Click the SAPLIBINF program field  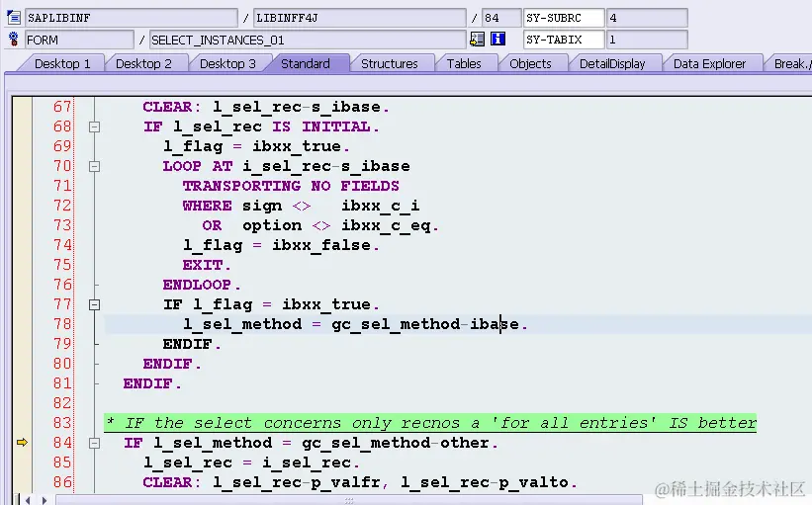point(131,18)
